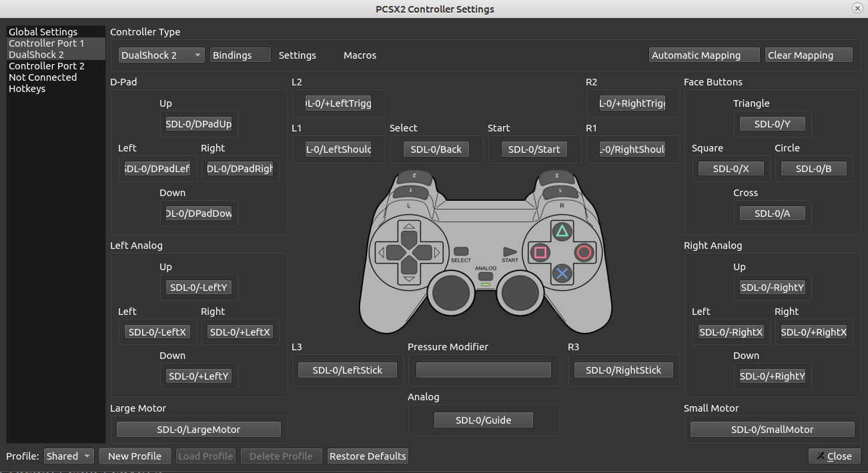This screenshot has height=473, width=868.
Task: Rebind R2 RightTrigger binding button
Action: click(632, 103)
